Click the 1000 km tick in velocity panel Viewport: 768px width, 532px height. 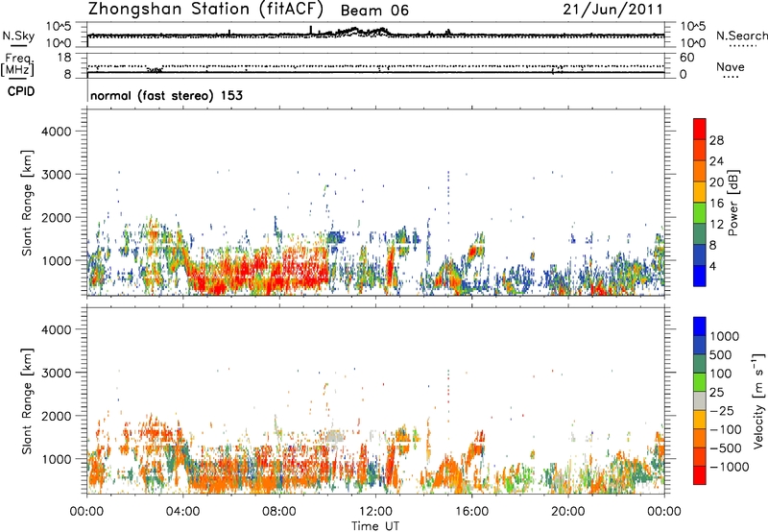click(57, 459)
